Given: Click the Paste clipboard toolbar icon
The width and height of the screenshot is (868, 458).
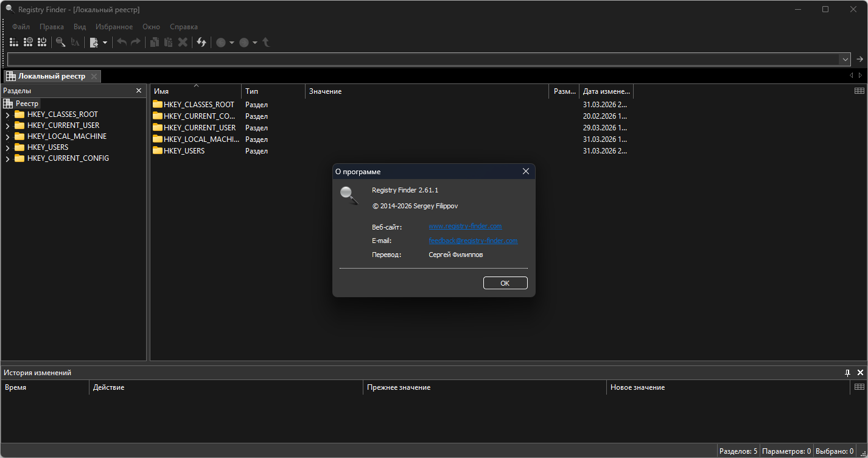Looking at the screenshot, I should pyautogui.click(x=168, y=42).
